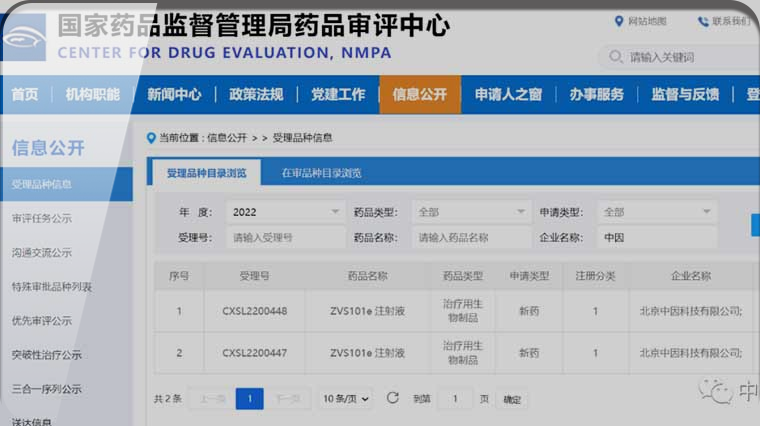Select 沟通交流公示 in sidebar
760x426 pixels.
tap(42, 252)
